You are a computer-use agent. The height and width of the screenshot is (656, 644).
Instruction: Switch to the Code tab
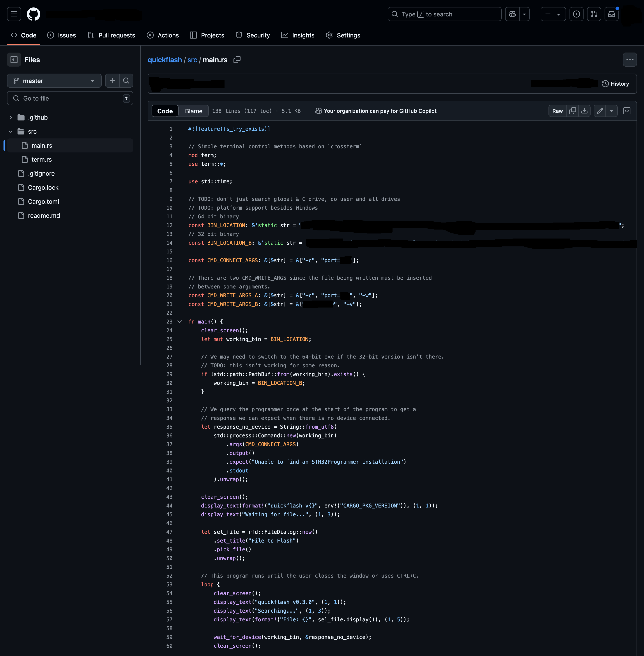pos(23,35)
